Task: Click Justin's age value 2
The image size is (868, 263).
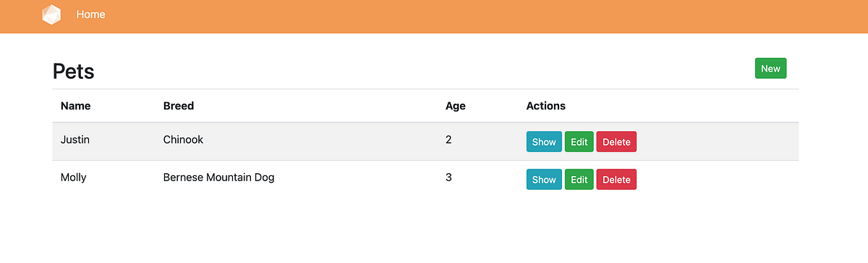Action: [448, 140]
